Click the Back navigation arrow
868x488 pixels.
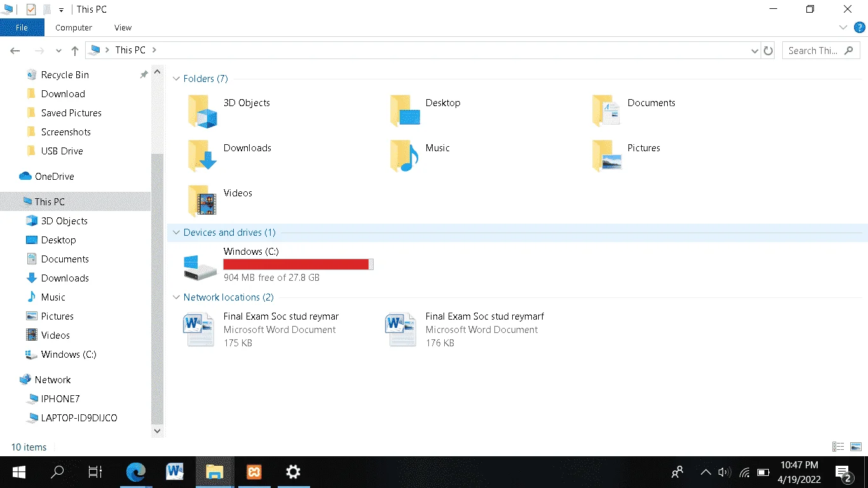[x=15, y=51]
